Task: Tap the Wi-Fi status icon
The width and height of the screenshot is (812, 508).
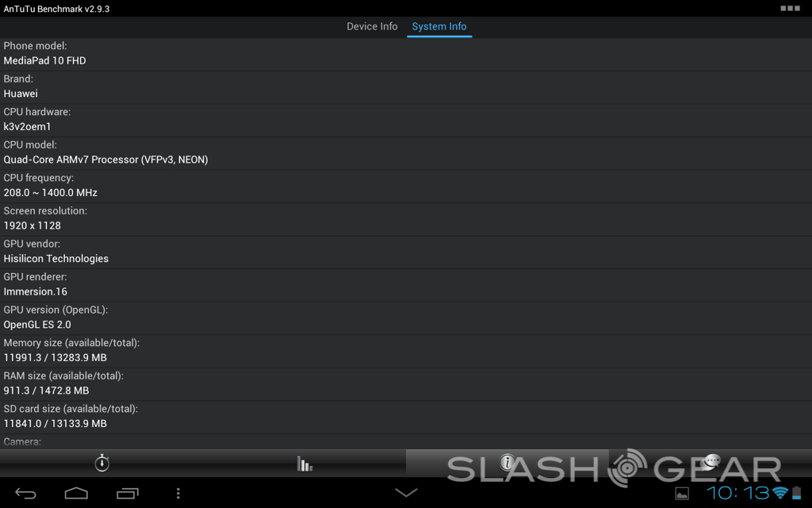Action: click(x=780, y=493)
